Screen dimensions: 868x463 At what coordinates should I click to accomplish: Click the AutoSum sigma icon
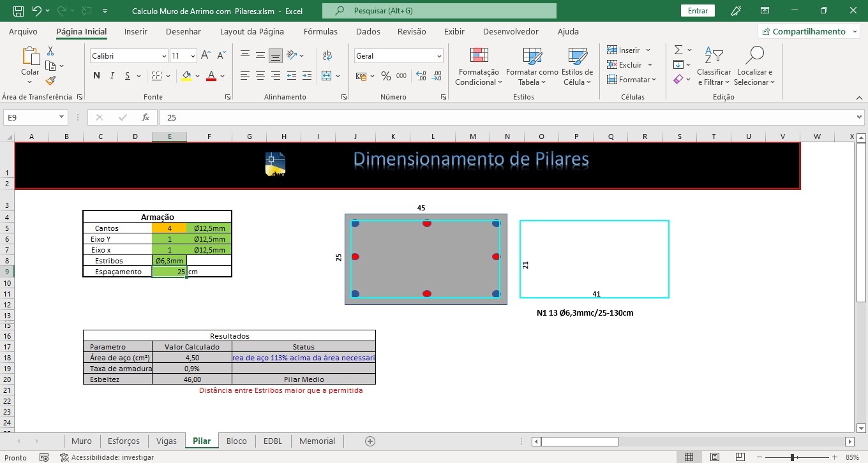point(678,50)
